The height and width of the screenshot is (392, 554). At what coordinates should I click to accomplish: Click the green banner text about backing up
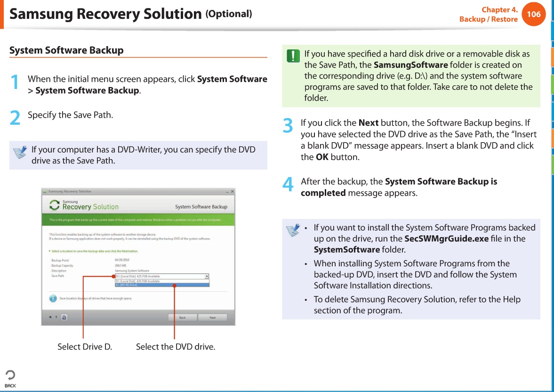tap(135, 220)
